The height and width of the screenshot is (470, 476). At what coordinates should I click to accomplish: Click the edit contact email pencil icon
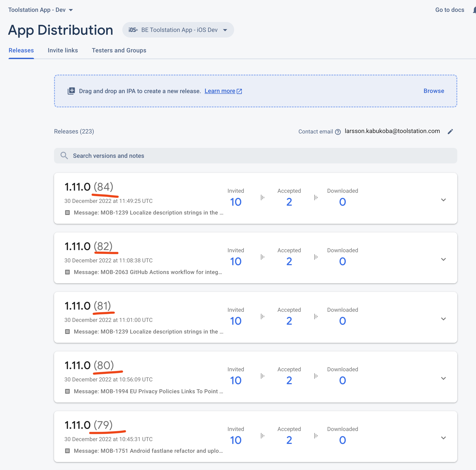click(450, 132)
